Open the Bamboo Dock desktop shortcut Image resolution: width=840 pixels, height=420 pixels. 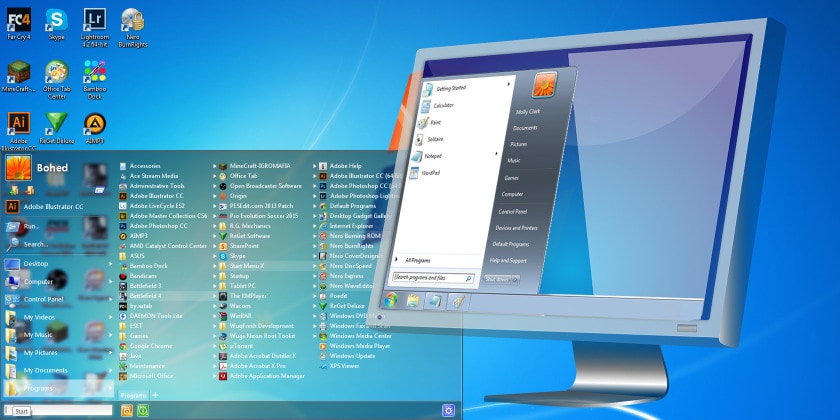pos(95,79)
